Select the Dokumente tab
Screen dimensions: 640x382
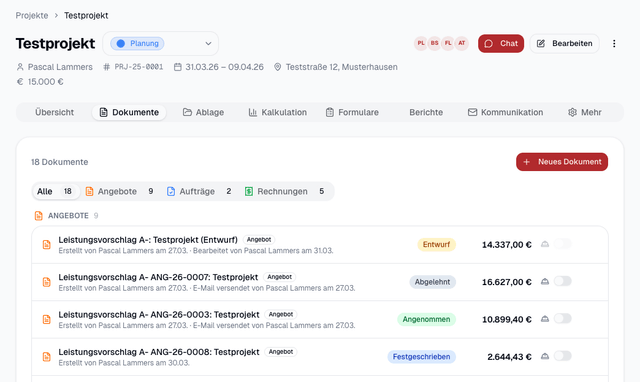129,112
